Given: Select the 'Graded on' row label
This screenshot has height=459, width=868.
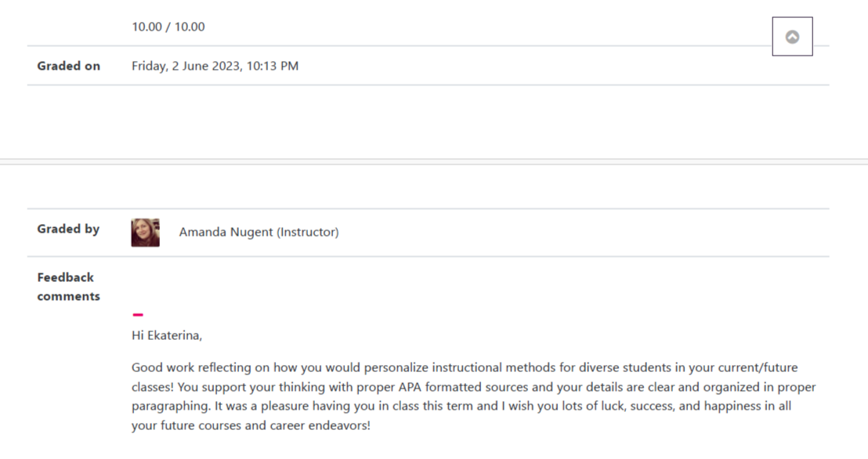Looking at the screenshot, I should point(69,66).
